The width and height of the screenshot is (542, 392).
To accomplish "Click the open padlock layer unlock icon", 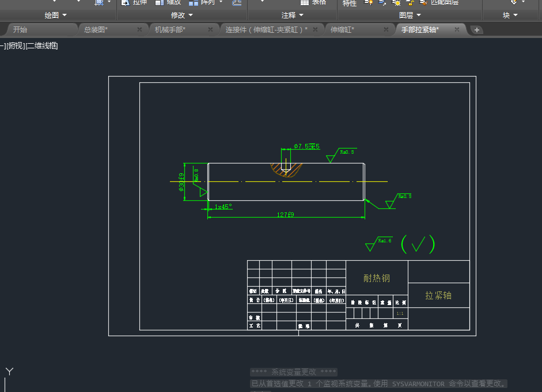I will (410, 3).
